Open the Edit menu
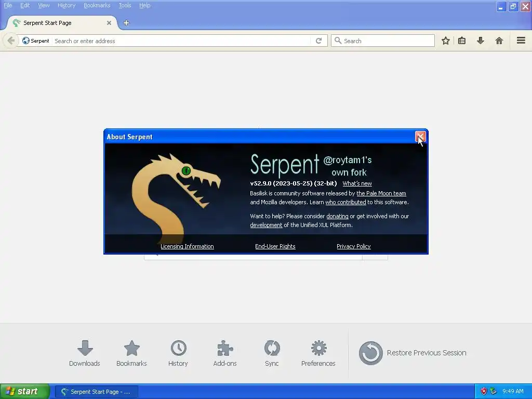Image resolution: width=532 pixels, height=399 pixels. (25, 5)
